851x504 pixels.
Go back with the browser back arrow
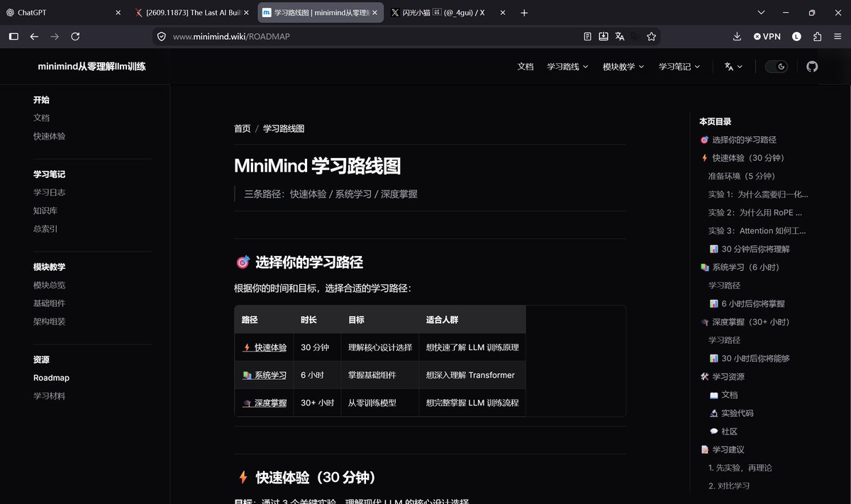[34, 36]
